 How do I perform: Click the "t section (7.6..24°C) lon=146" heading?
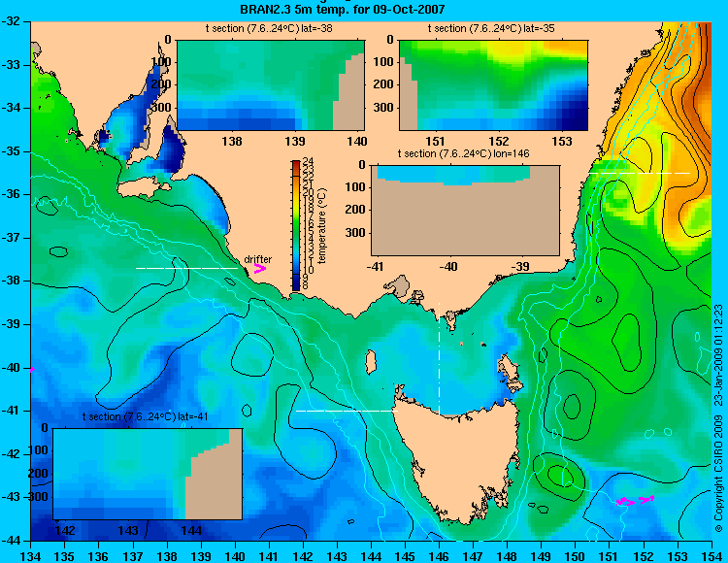[463, 153]
